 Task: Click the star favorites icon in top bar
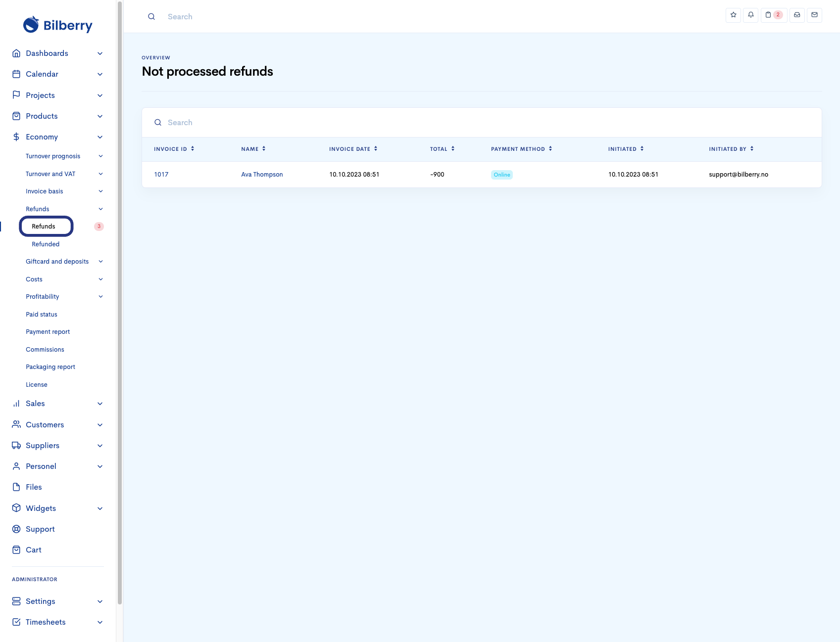tap(733, 15)
